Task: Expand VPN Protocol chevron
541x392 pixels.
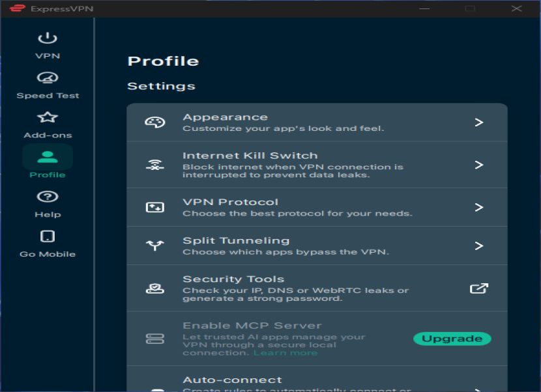Action: click(479, 207)
